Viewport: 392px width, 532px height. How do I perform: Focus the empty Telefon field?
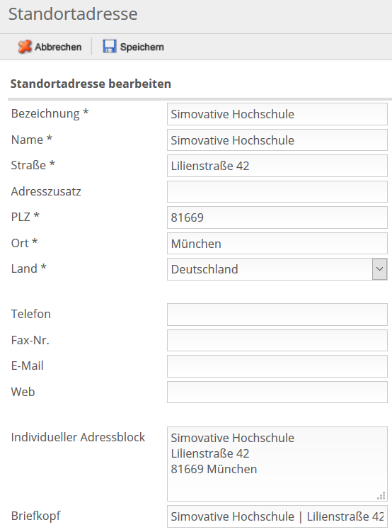277,315
